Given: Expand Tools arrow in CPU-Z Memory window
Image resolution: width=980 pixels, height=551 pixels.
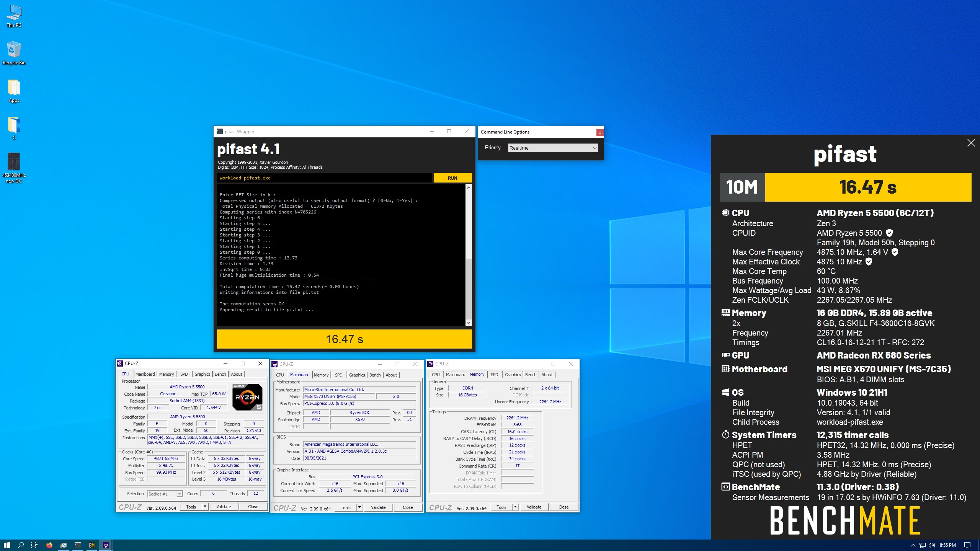Looking at the screenshot, I should 515,507.
